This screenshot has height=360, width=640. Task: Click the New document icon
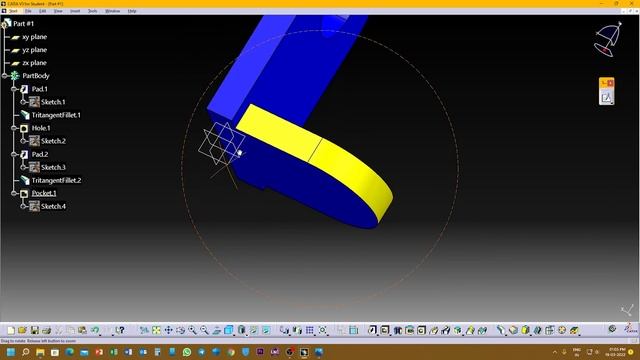click(x=11, y=330)
